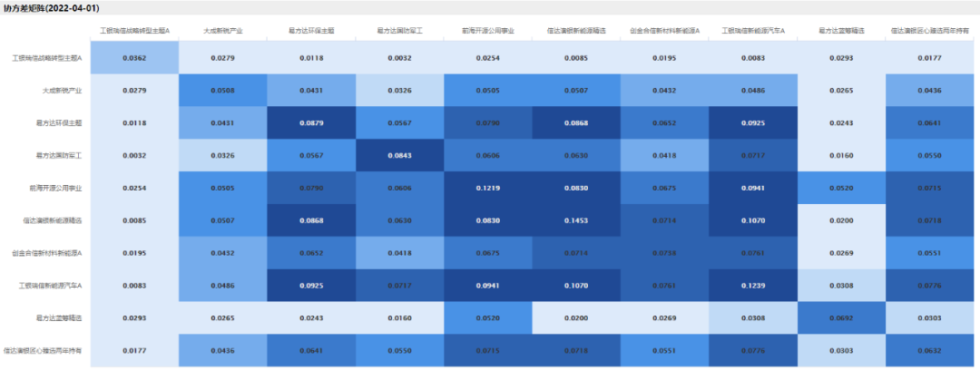980x370 pixels.
Task: Click 0.0520 in the 前海开源公用事业 row
Action: [x=841, y=188]
